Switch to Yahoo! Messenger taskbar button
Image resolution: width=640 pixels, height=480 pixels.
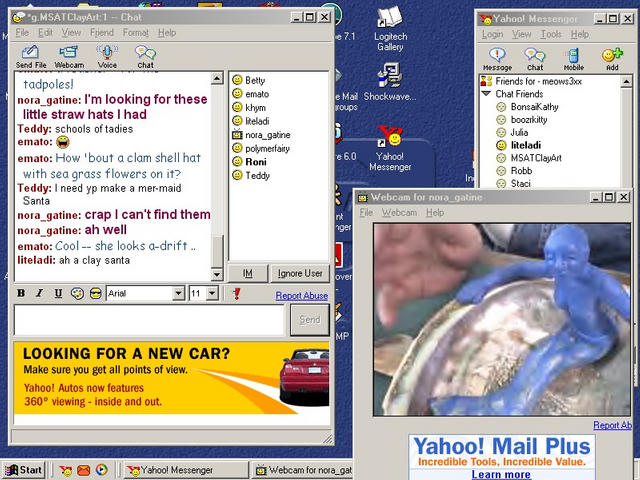[186, 470]
